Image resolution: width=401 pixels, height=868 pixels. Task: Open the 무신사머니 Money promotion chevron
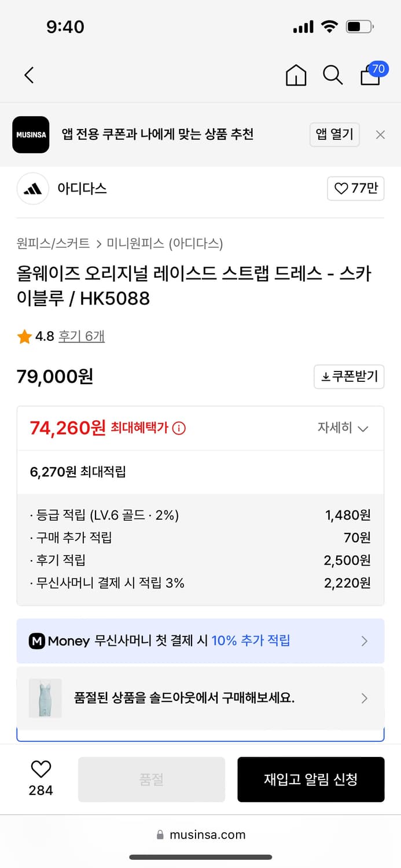(365, 641)
